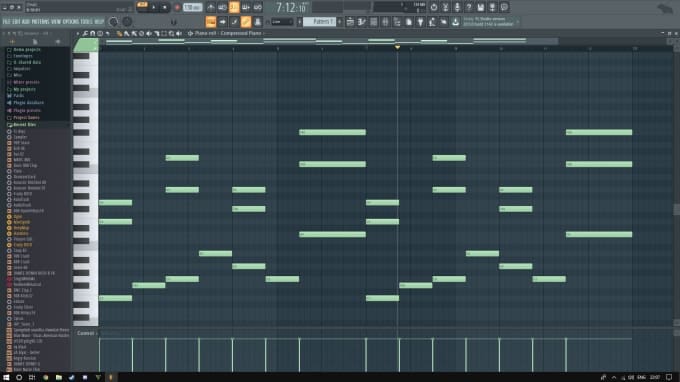Open the Plugin database folder in browser
Screen dimensions: 680x382
[x=29, y=103]
